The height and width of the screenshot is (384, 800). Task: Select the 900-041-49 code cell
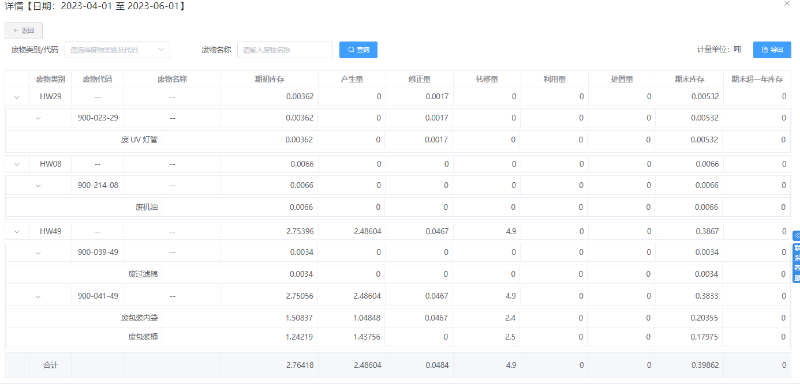point(97,295)
